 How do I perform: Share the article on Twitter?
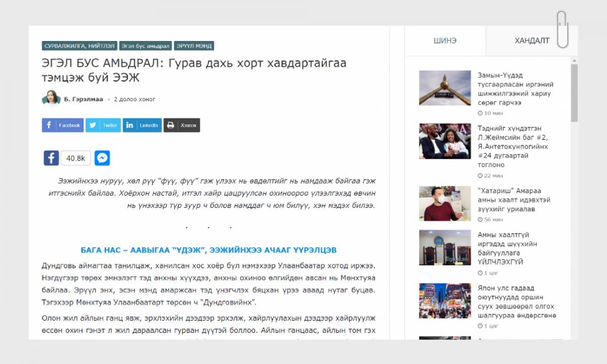click(x=103, y=125)
